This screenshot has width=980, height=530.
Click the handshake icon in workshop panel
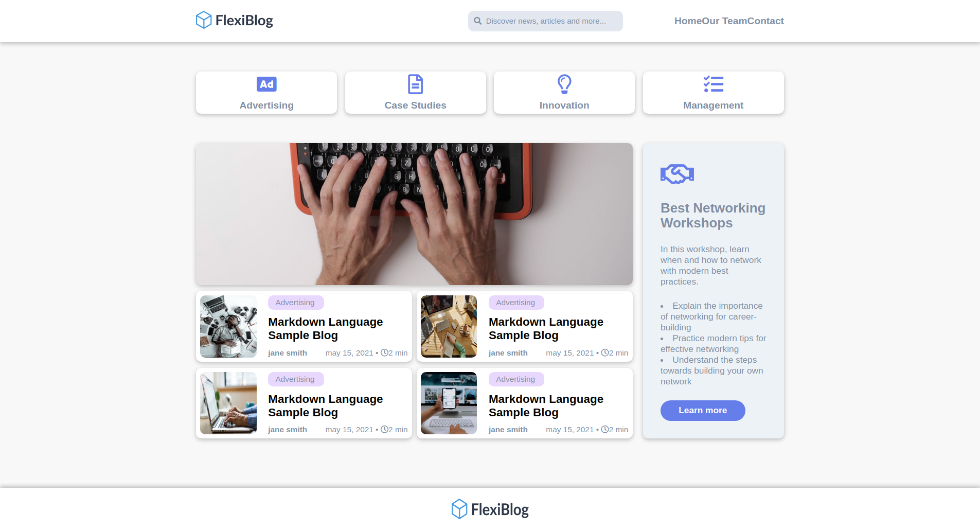677,174
